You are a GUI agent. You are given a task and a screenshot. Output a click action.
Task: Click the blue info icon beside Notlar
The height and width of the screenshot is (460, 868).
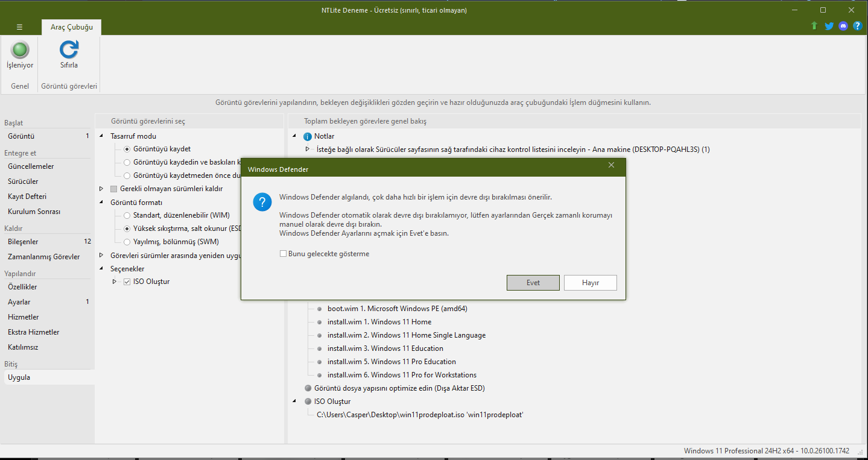coord(308,136)
